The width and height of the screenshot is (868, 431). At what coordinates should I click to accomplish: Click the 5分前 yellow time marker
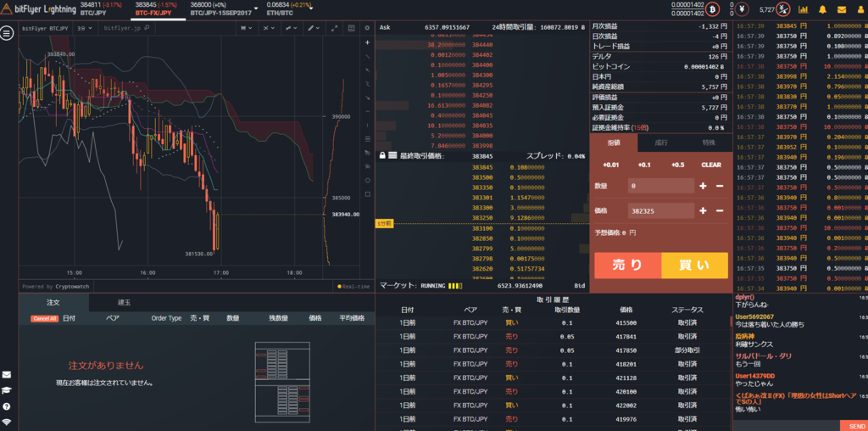point(384,224)
